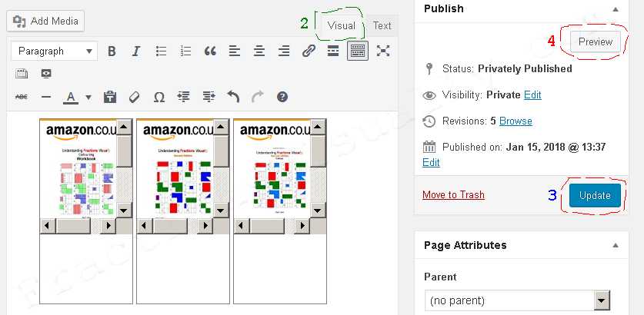This screenshot has width=644, height=315.
Task: Align text right
Action: pyautogui.click(x=284, y=51)
